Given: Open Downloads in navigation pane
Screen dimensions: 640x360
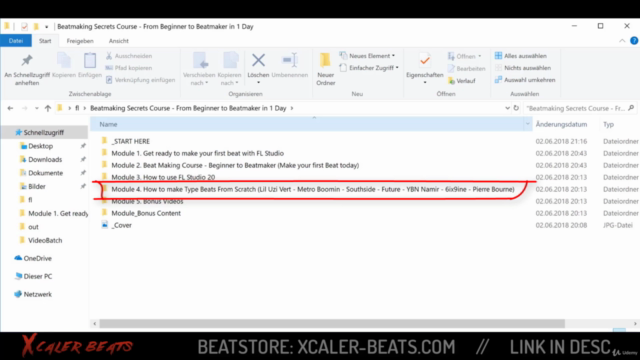Looking at the screenshot, I should 45,160.
